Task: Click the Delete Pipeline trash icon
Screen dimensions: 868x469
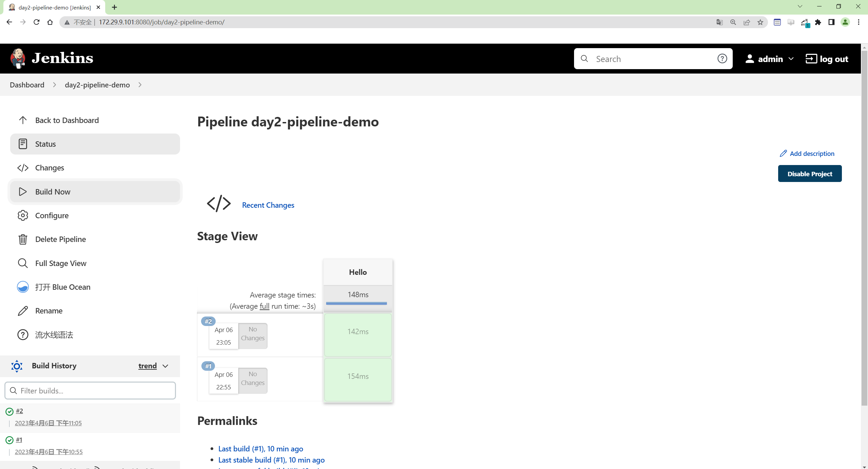Action: point(23,239)
